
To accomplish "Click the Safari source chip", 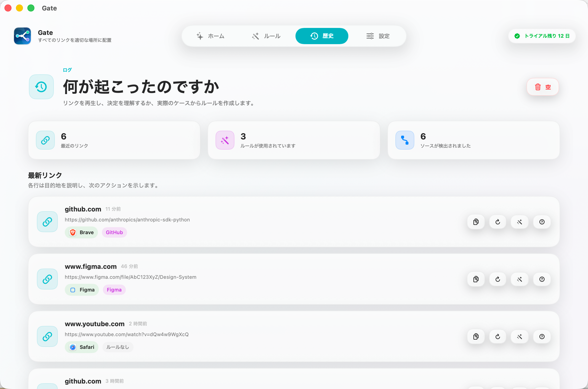I will click(82, 347).
